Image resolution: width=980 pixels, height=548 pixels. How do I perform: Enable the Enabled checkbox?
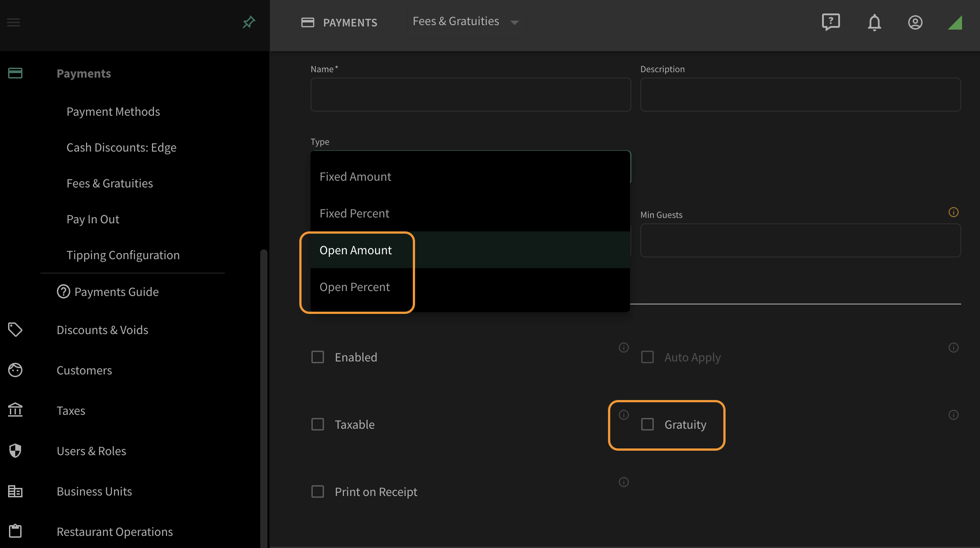pyautogui.click(x=318, y=357)
